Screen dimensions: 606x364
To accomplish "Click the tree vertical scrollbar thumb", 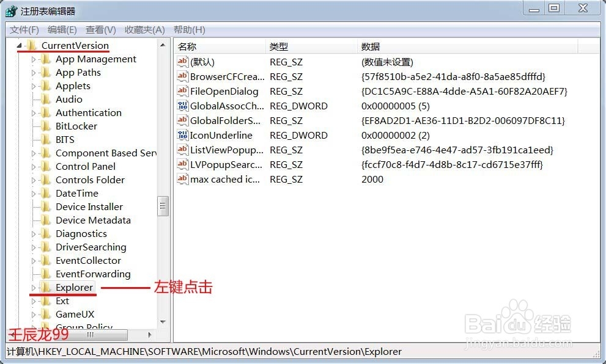I will [163, 206].
